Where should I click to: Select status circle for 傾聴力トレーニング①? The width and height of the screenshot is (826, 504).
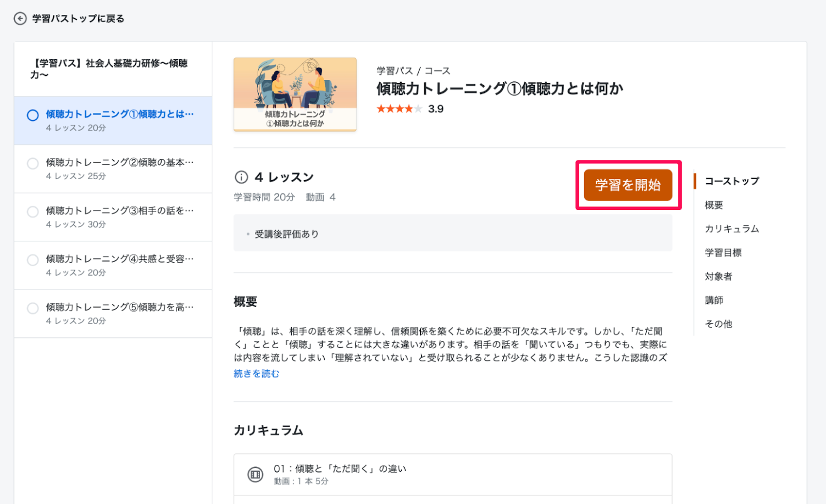[33, 115]
